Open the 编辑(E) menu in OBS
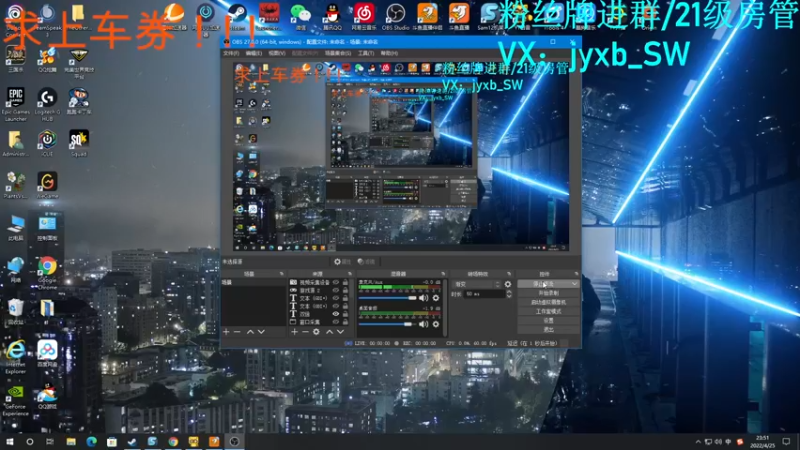The height and width of the screenshot is (450, 800). [x=254, y=53]
